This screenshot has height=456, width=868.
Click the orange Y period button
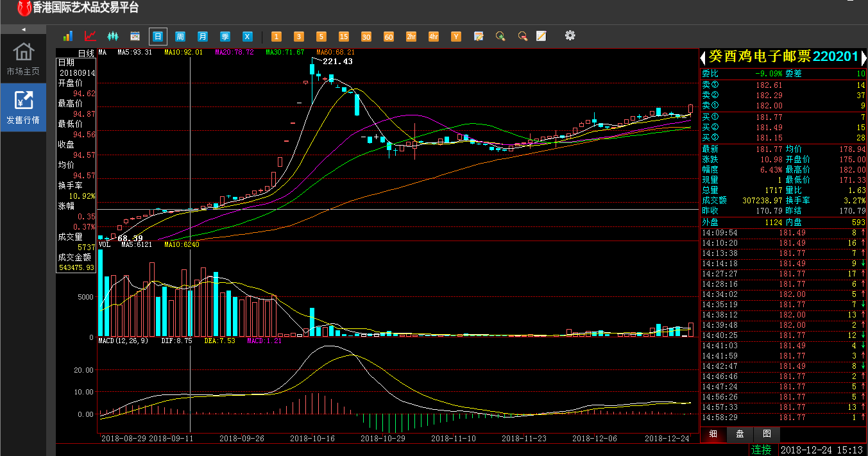[x=456, y=37]
